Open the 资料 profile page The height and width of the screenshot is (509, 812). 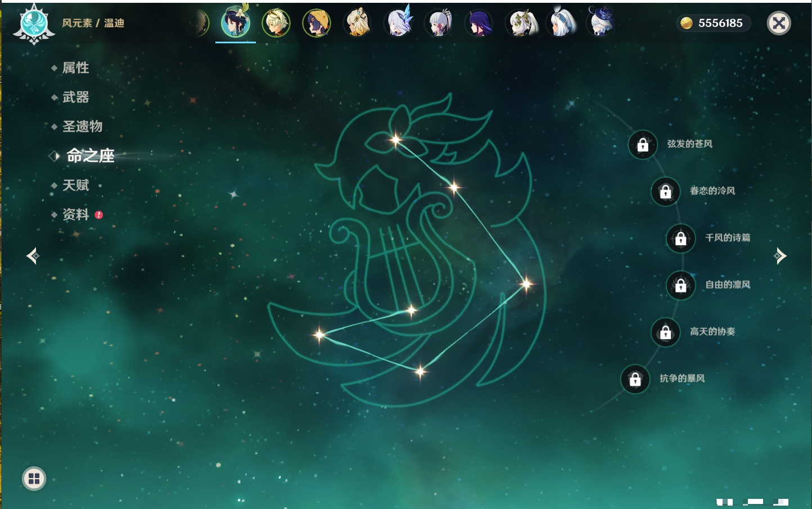coord(75,215)
